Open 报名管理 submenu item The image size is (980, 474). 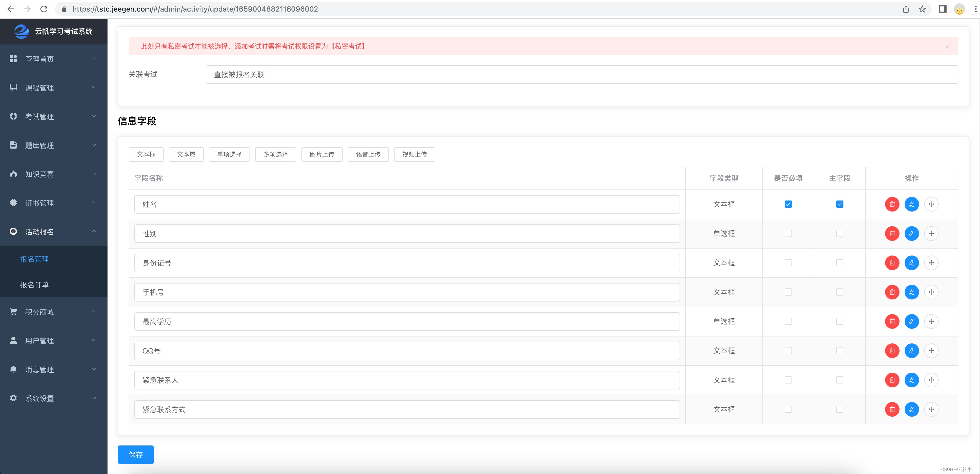tap(54, 259)
